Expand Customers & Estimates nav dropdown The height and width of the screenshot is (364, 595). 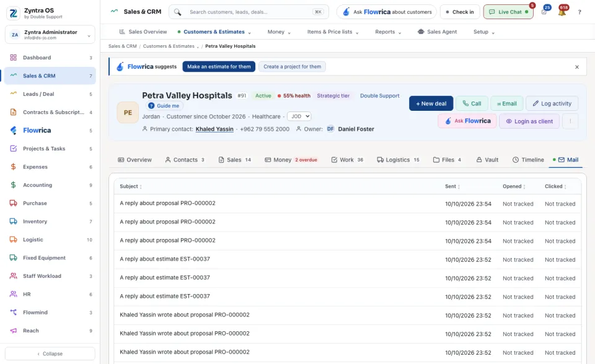(x=249, y=33)
